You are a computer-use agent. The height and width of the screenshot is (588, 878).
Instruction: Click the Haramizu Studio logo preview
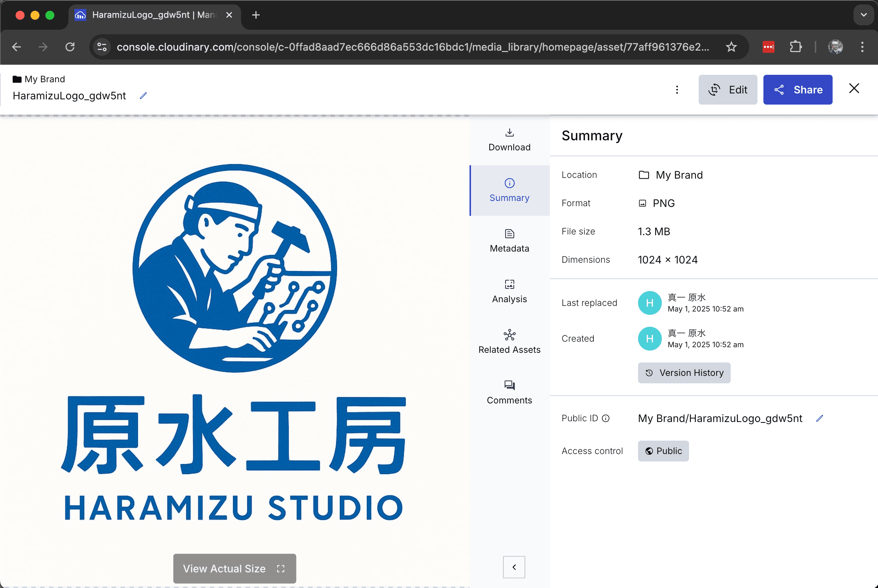(x=234, y=338)
